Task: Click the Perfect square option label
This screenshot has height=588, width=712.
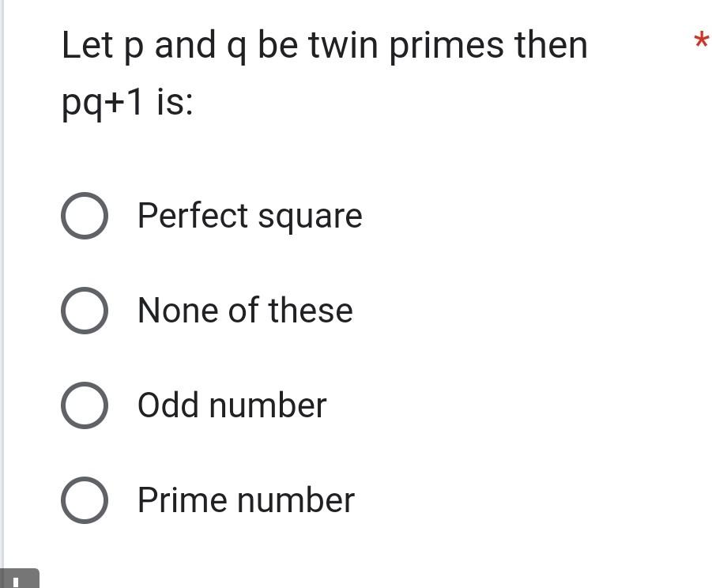Action: click(250, 216)
